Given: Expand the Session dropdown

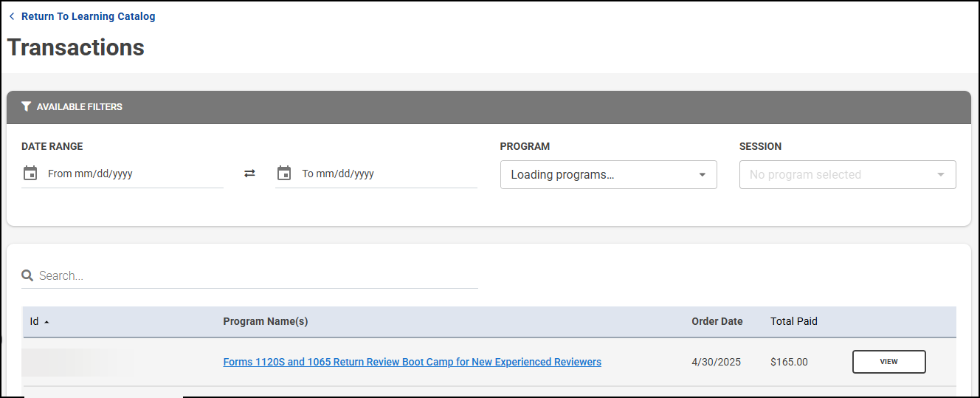Looking at the screenshot, I should pos(847,175).
